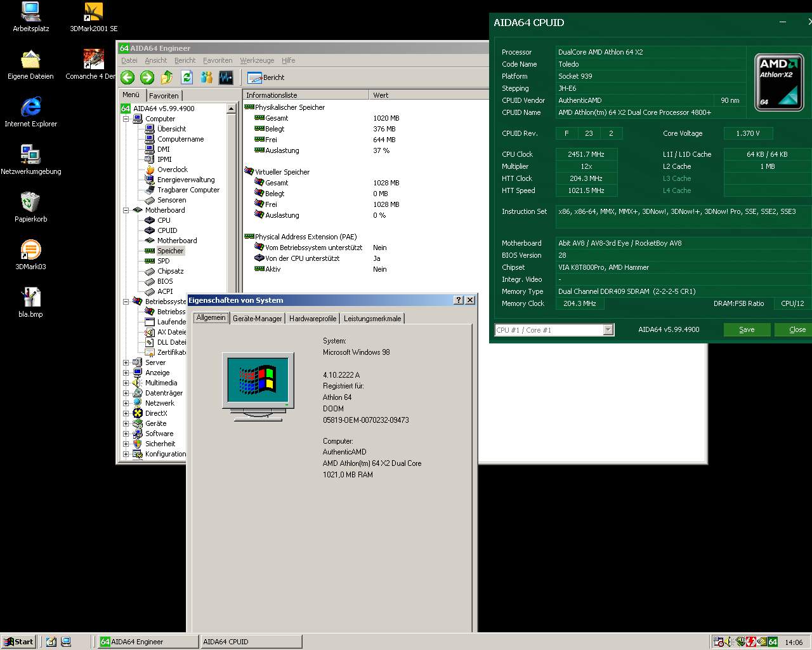Collapse the Computer tree node
This screenshot has height=650, width=812.
(x=126, y=119)
